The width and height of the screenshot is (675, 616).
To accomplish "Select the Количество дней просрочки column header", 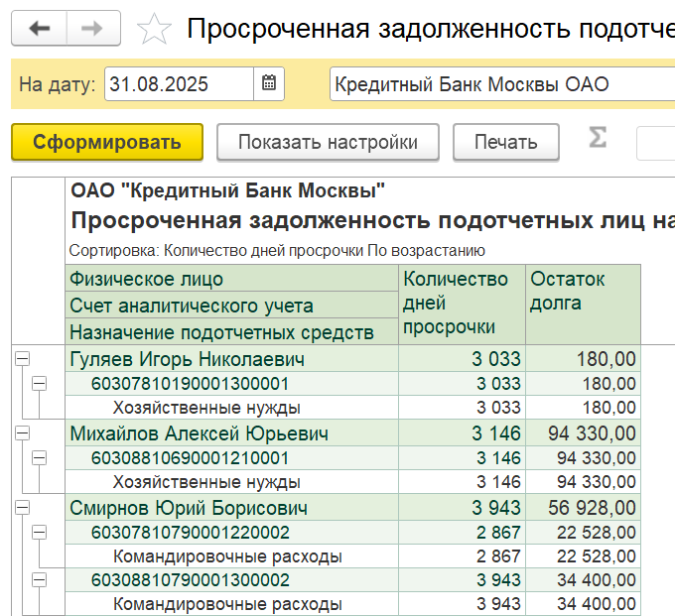I will pos(459,304).
